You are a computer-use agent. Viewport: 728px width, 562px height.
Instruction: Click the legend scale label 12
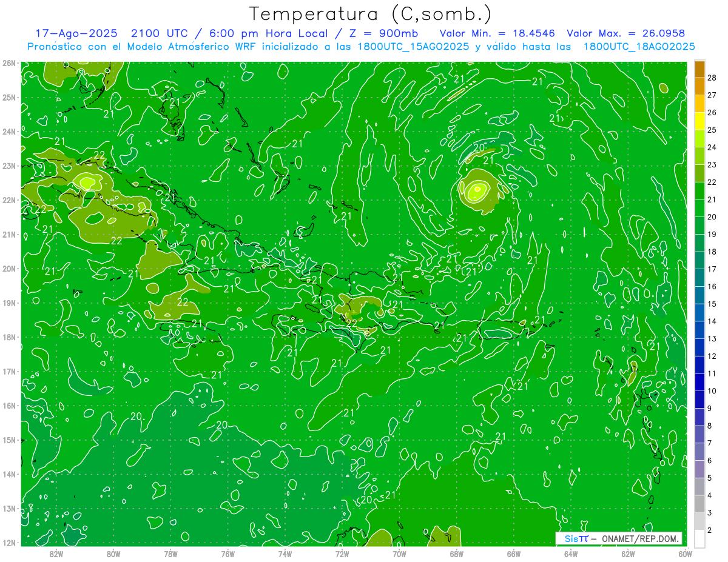712,356
